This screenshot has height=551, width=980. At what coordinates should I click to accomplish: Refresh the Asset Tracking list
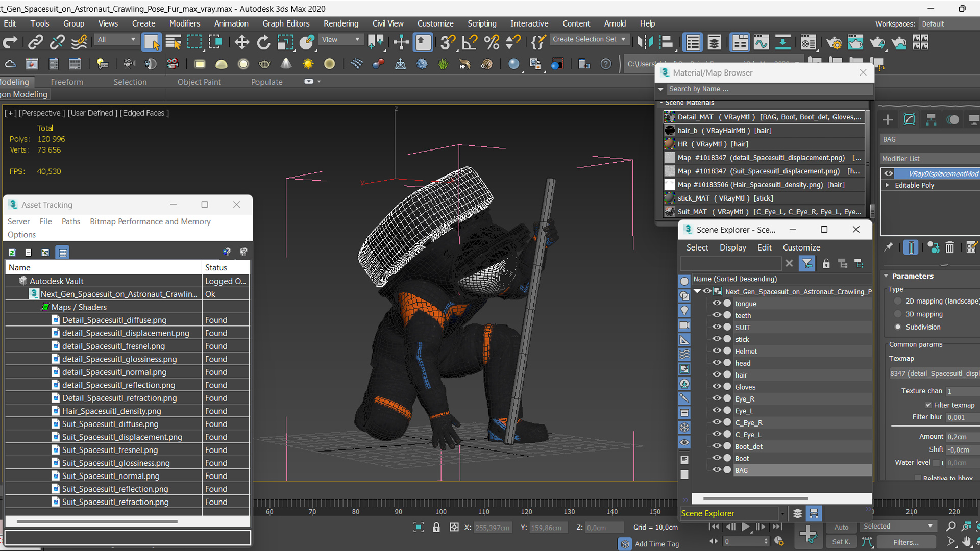[x=12, y=253]
